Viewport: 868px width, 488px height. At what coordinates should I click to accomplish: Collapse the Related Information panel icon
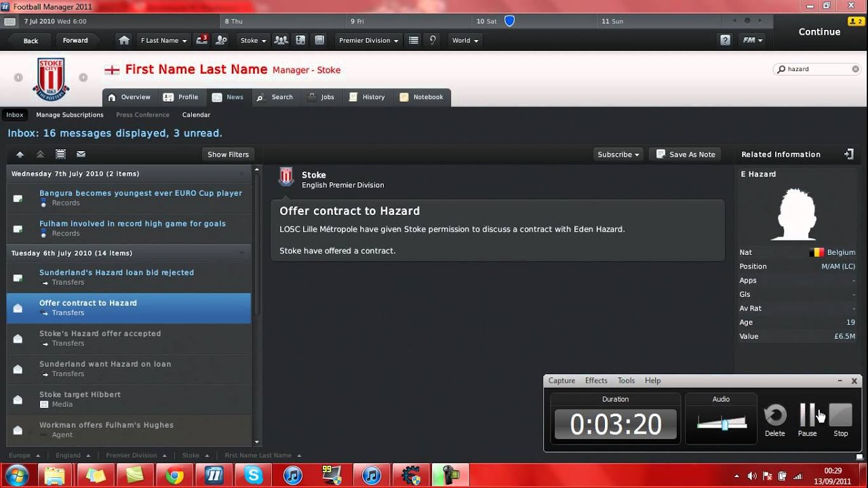click(x=848, y=155)
